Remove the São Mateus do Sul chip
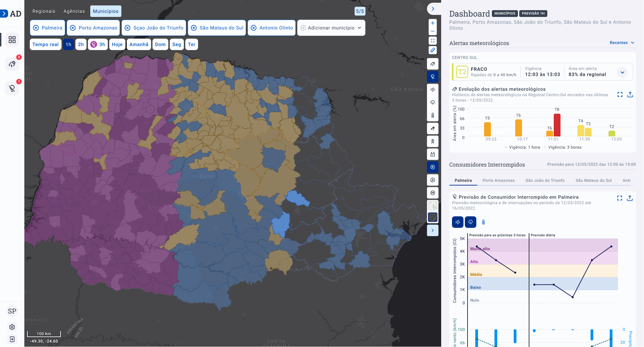 click(x=194, y=28)
